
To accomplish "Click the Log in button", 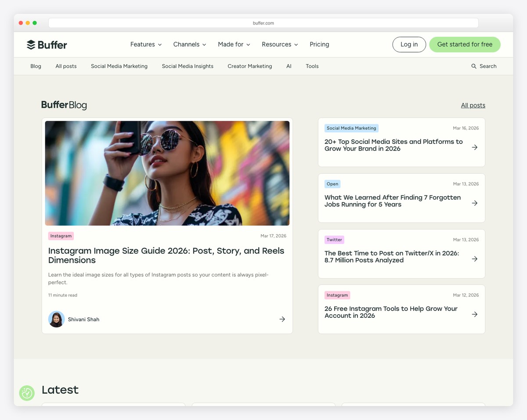I will 409,44.
